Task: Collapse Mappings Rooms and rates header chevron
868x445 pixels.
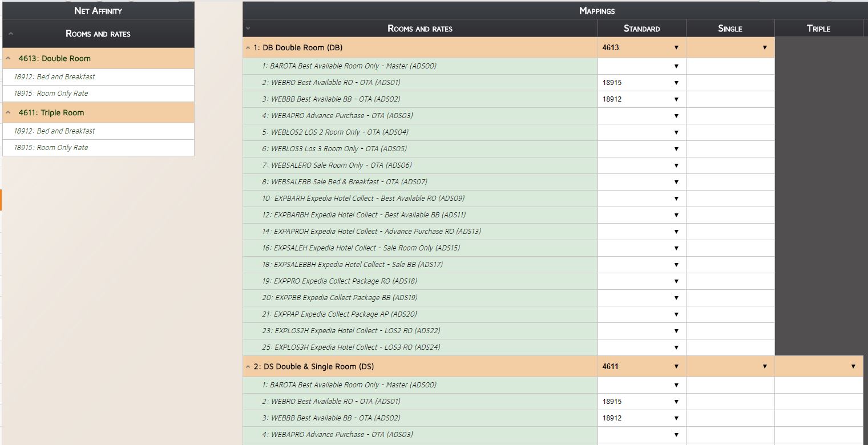Action: coord(248,29)
